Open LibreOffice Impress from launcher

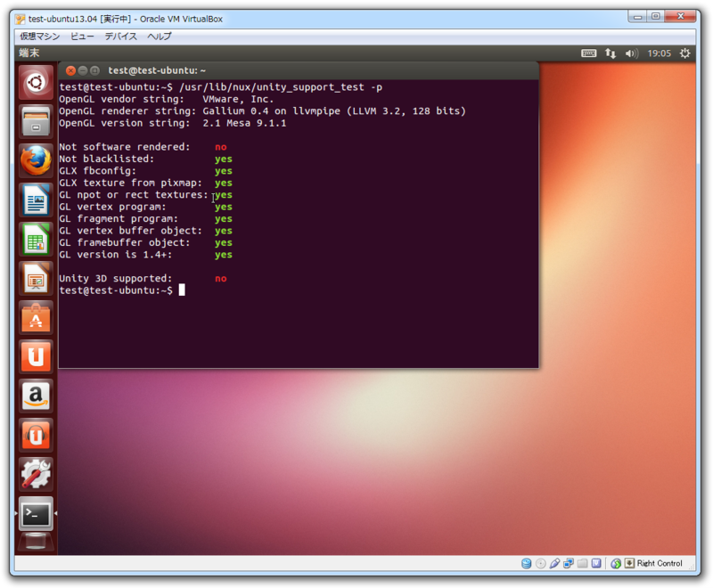[36, 278]
